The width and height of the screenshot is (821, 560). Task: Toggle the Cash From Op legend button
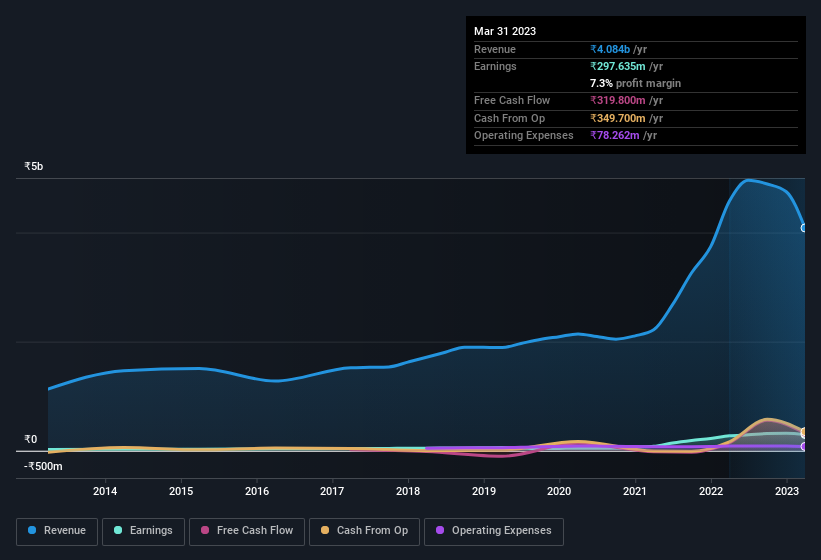[364, 531]
